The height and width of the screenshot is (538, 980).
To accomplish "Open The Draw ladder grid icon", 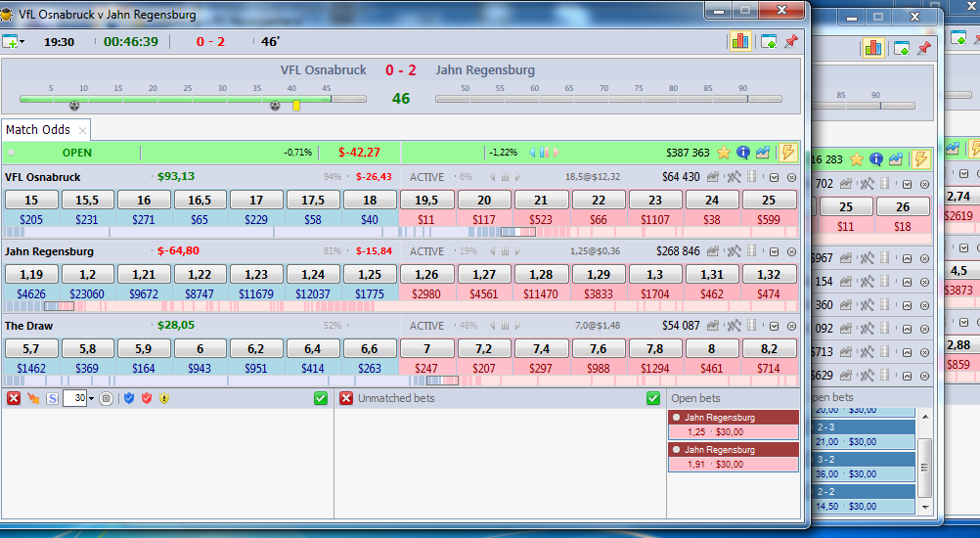I will point(752,326).
